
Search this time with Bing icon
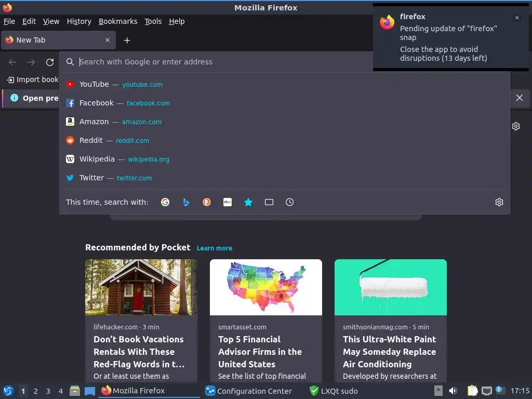[186, 202]
